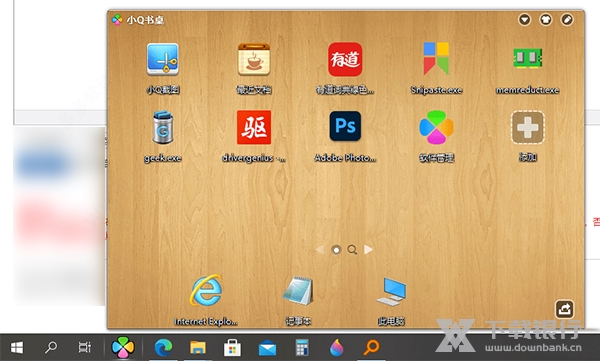600x361 pixels.
Task: Open the dropdown menu button in title bar
Action: [525, 19]
